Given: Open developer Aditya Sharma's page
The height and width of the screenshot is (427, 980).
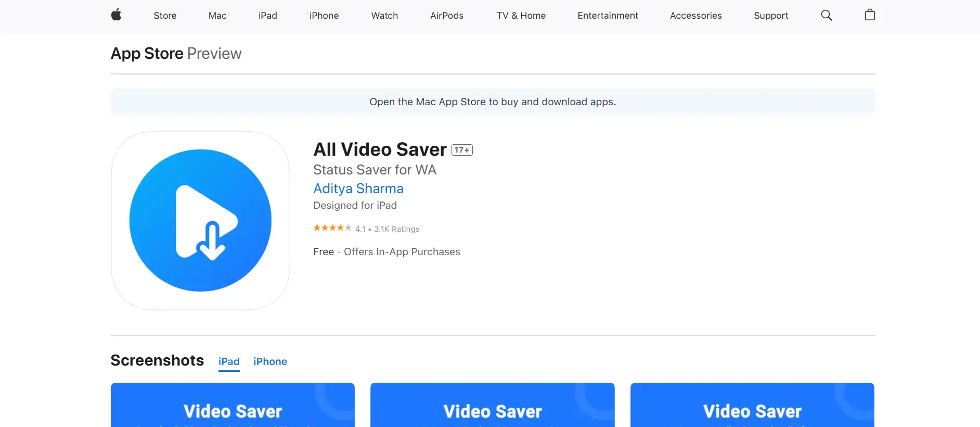Looking at the screenshot, I should pos(358,189).
